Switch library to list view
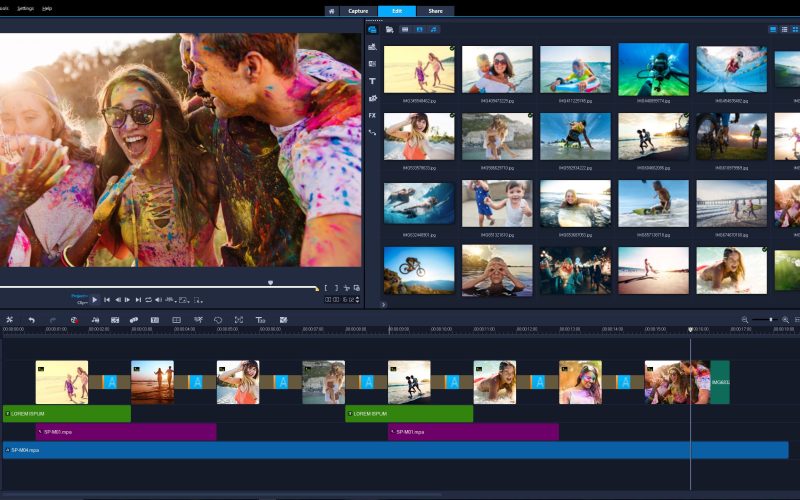The height and width of the screenshot is (500, 800). [784, 30]
